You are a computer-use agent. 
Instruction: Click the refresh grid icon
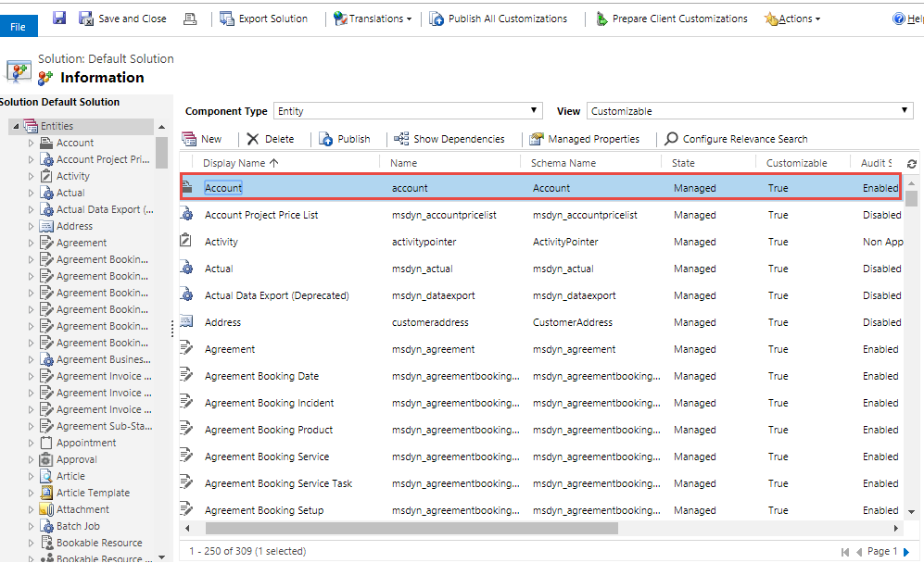[912, 164]
